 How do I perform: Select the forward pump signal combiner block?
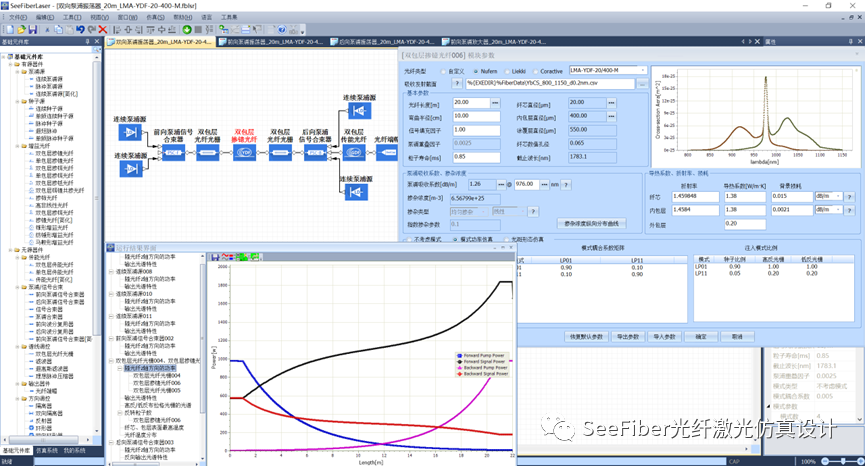[174, 152]
